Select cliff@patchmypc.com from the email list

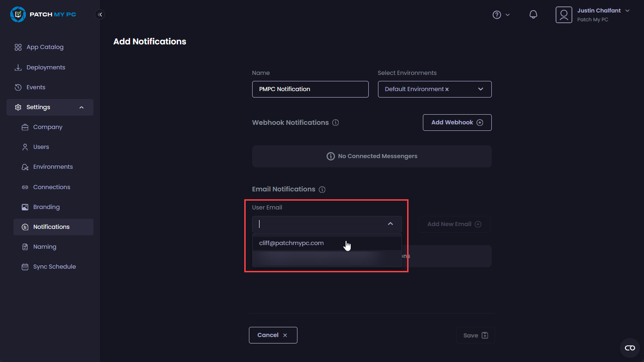(x=291, y=243)
